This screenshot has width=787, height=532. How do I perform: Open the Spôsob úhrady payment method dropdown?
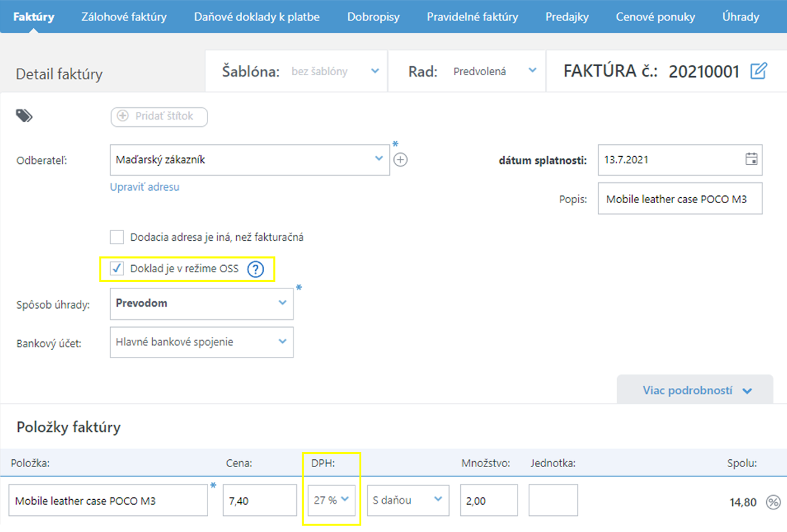(x=202, y=303)
